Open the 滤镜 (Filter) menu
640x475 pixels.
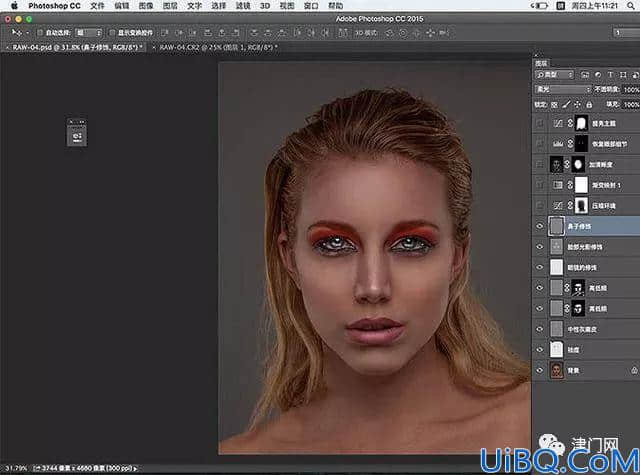point(243,6)
